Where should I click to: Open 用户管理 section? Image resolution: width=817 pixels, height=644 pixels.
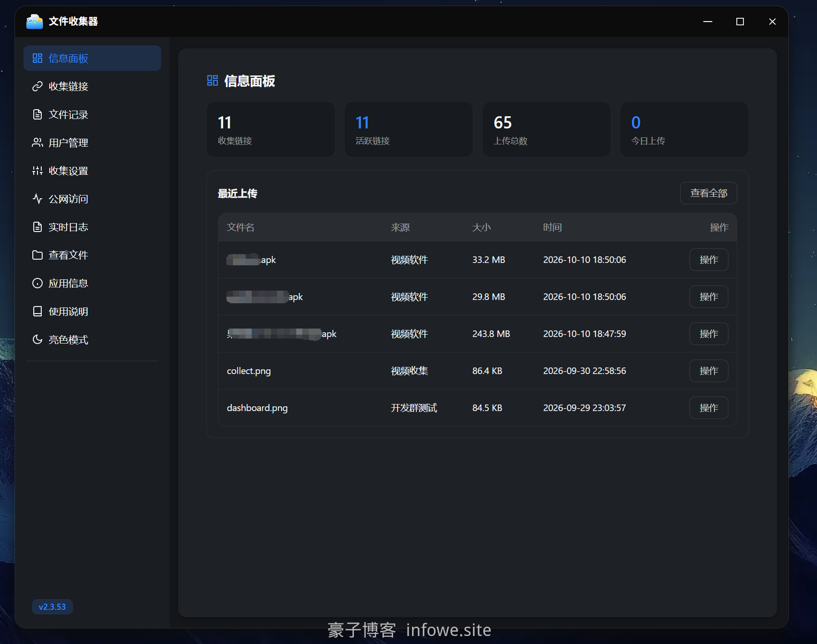(92, 142)
